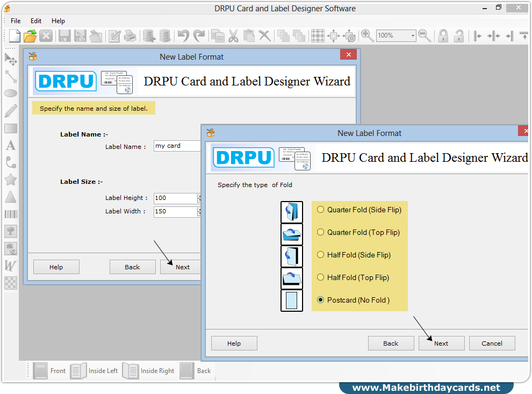Select the barcode tool
532x394 pixels.
tap(11, 214)
